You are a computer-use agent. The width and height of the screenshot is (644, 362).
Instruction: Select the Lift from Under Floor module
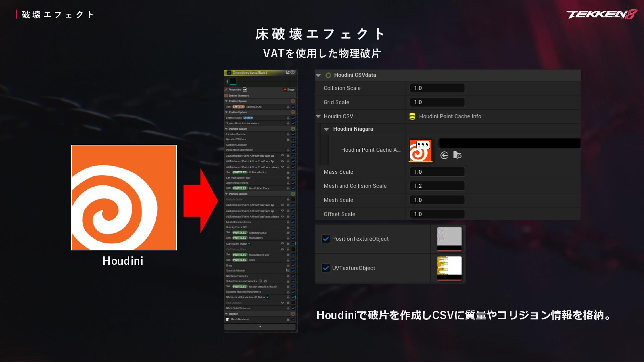(x=260, y=178)
